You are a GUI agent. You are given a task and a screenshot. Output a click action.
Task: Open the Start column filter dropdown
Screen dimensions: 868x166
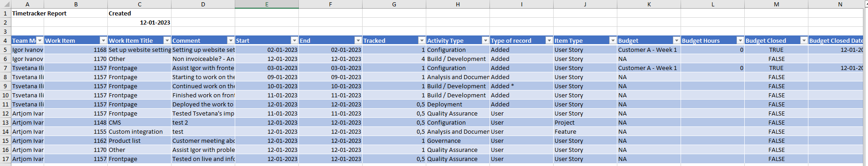294,40
